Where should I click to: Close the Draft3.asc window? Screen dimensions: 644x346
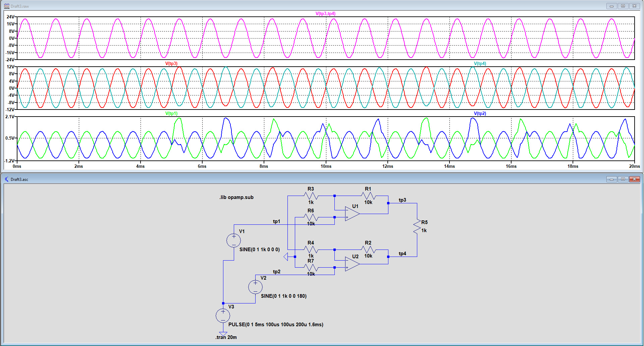pos(635,179)
